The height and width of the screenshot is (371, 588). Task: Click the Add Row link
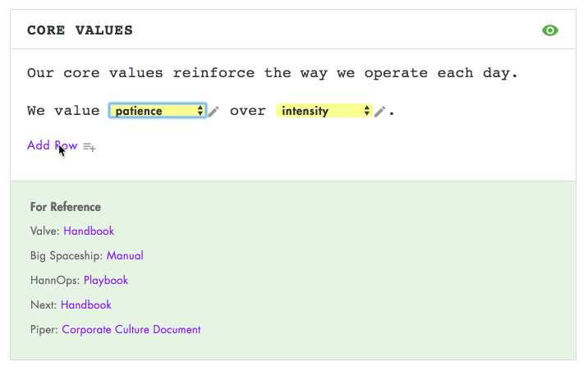point(52,145)
